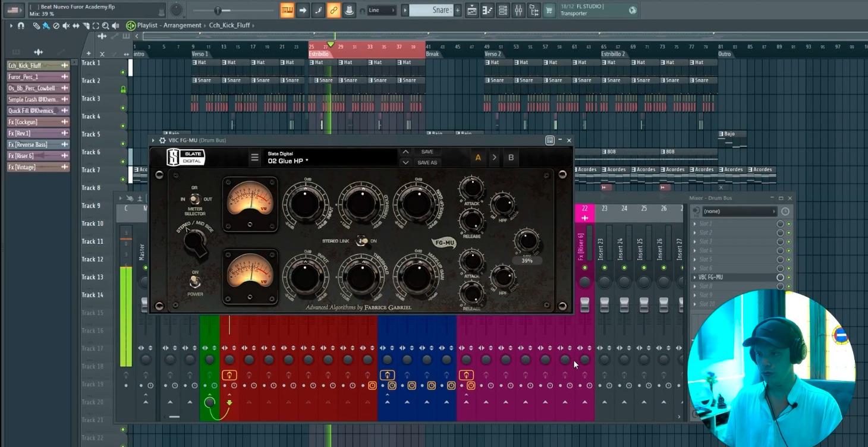Select the Os_Bb_Perc_Cowbell clip in the picker

tap(38, 88)
